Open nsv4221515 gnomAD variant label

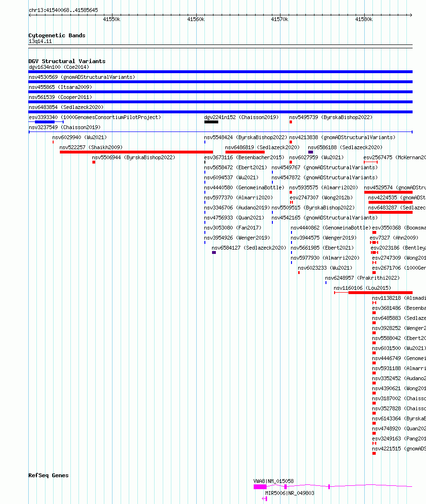[399, 449]
